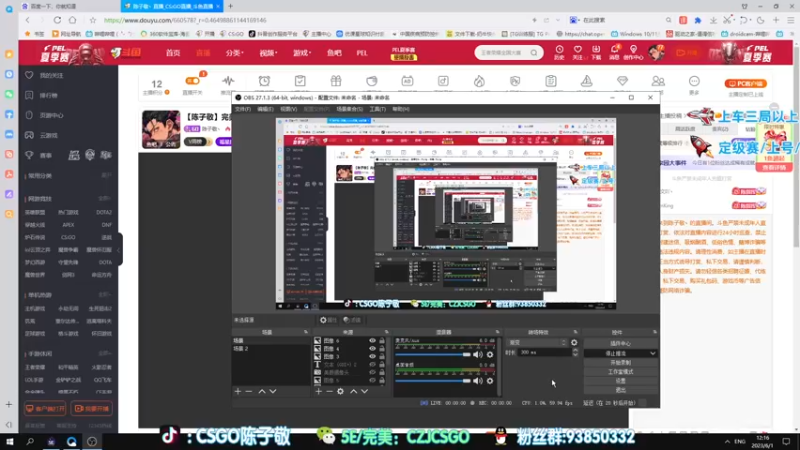The width and height of the screenshot is (800, 450).
Task: Open transition properties gear icon
Action: [x=574, y=343]
